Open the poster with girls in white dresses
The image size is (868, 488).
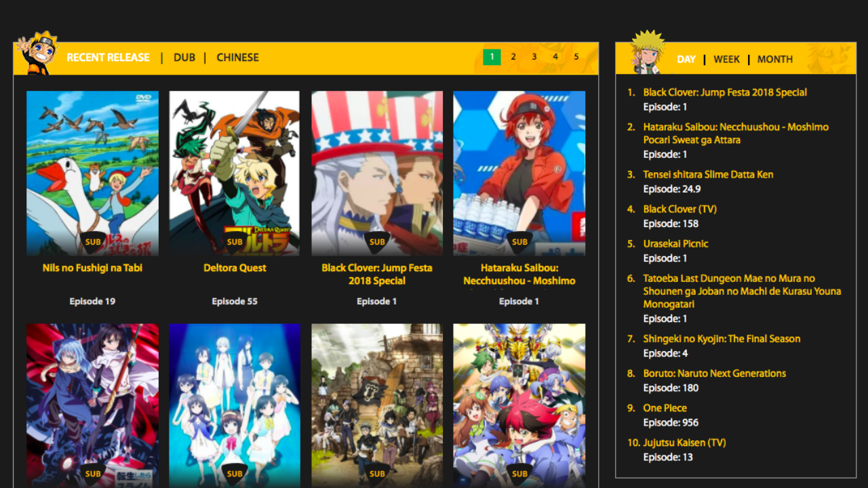point(235,405)
